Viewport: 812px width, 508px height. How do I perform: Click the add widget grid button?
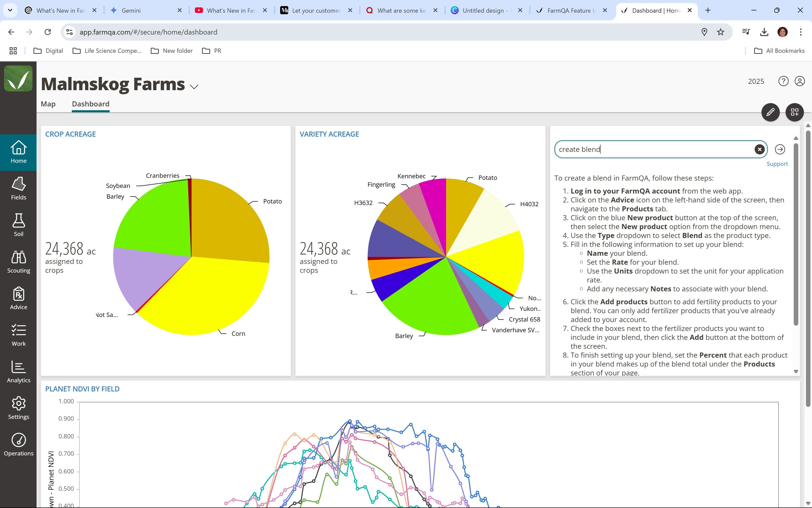tap(794, 112)
